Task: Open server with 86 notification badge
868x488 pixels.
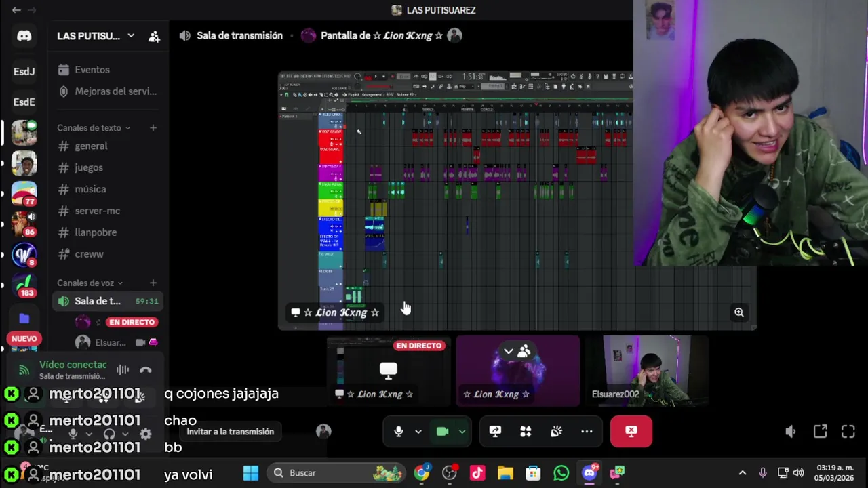Action: click(x=24, y=224)
